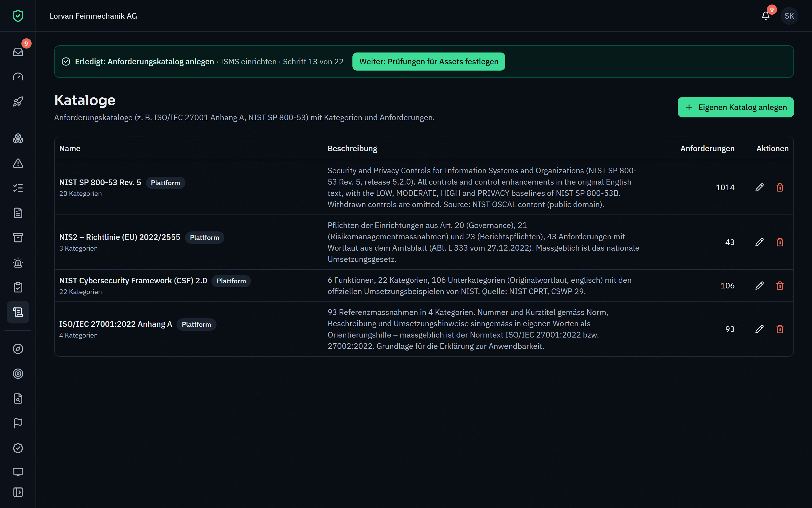Click the Beschreibung column header
This screenshot has width=812, height=508.
[352, 148]
